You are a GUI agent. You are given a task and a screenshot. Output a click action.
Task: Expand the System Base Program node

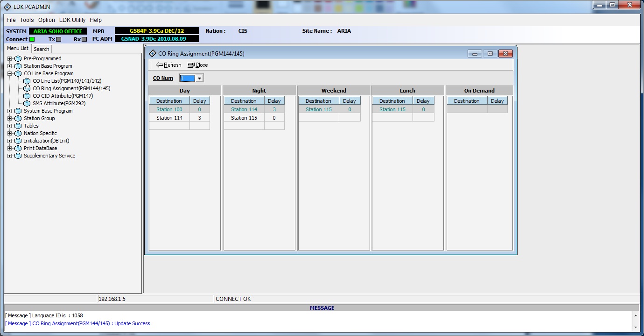tap(9, 111)
